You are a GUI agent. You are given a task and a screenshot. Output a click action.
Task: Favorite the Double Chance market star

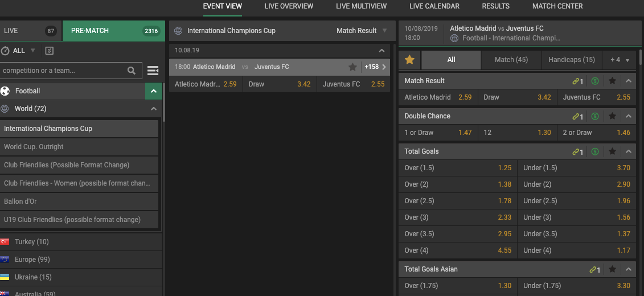612,116
